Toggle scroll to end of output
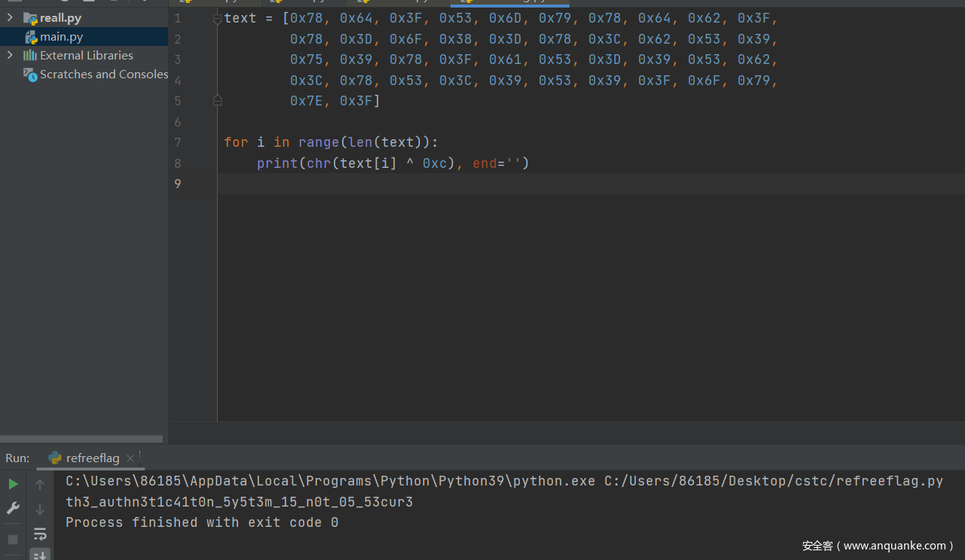The image size is (965, 560). point(40,555)
